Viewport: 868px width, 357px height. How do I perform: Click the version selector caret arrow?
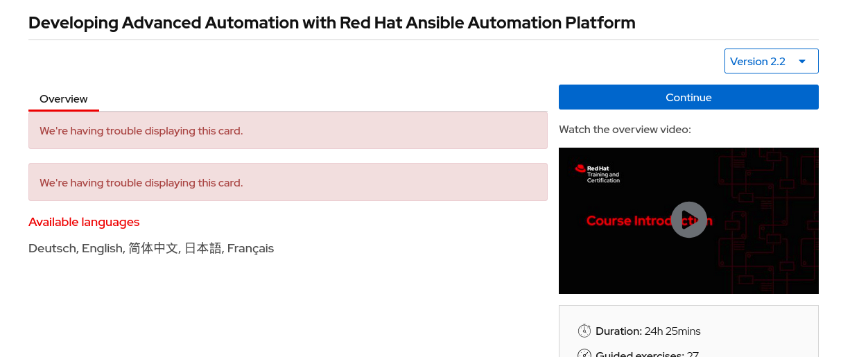pos(802,61)
